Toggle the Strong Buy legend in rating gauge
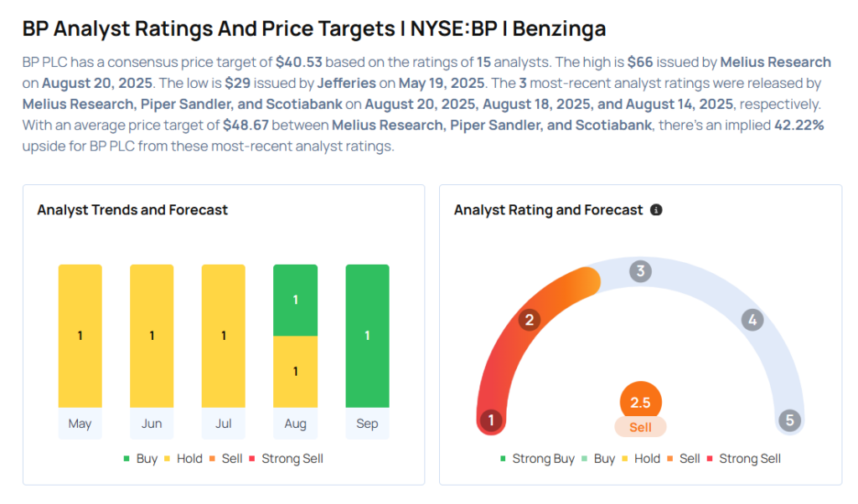 537,459
